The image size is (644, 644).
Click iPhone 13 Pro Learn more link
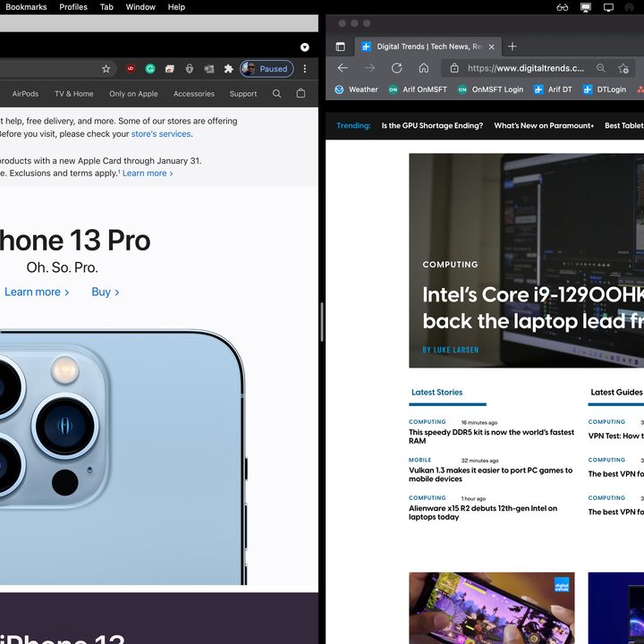click(x=37, y=292)
